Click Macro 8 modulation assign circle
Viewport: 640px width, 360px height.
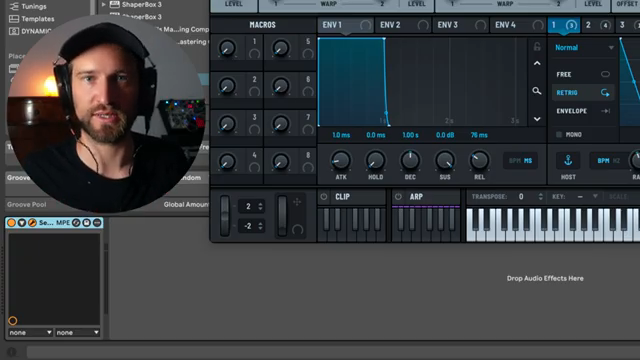[308, 167]
